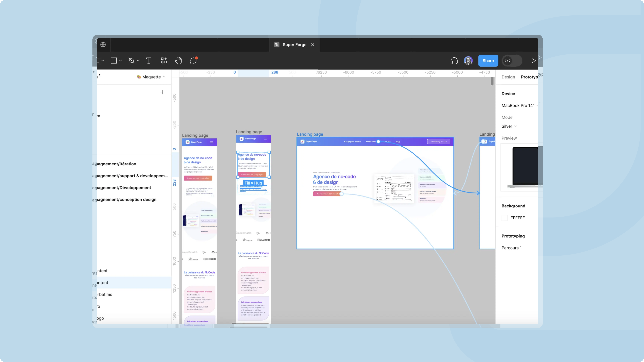Image resolution: width=644 pixels, height=362 pixels.
Task: Open the Resources components tool
Action: click(x=164, y=61)
